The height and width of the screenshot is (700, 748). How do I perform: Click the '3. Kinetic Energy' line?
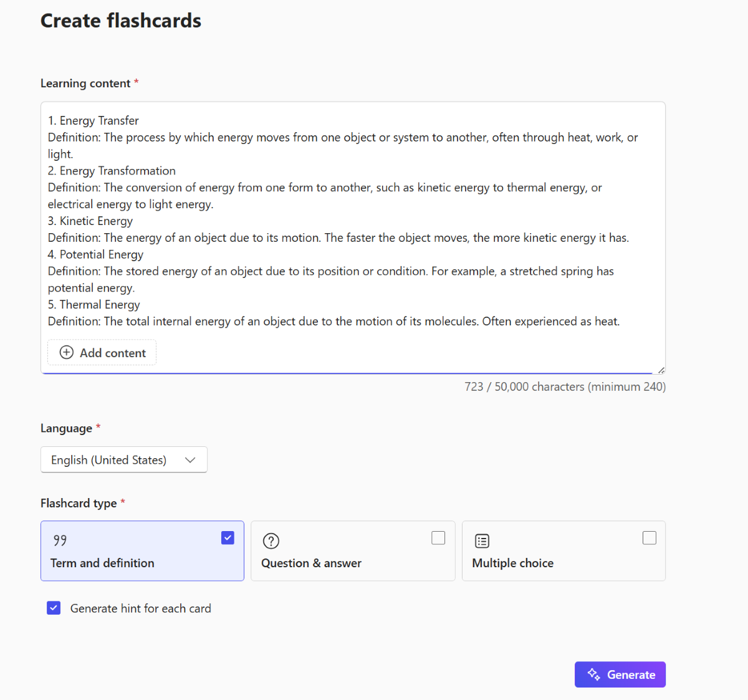pyautogui.click(x=90, y=221)
